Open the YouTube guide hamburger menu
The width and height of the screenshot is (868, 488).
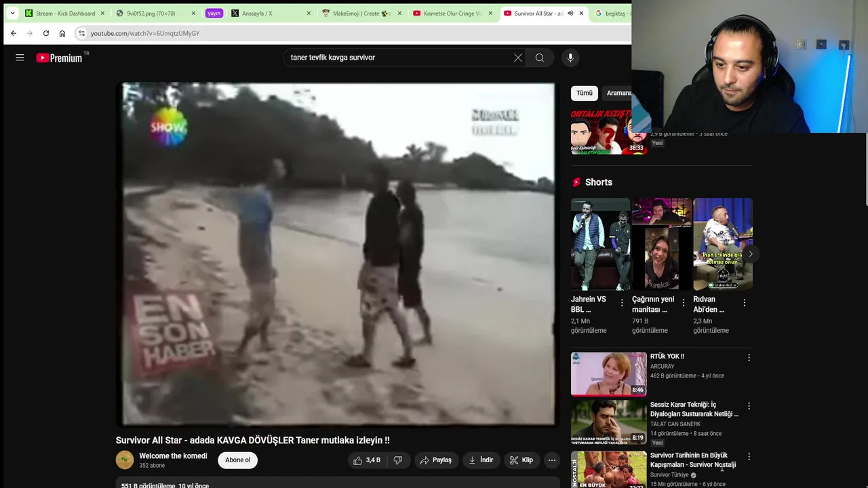(x=20, y=58)
